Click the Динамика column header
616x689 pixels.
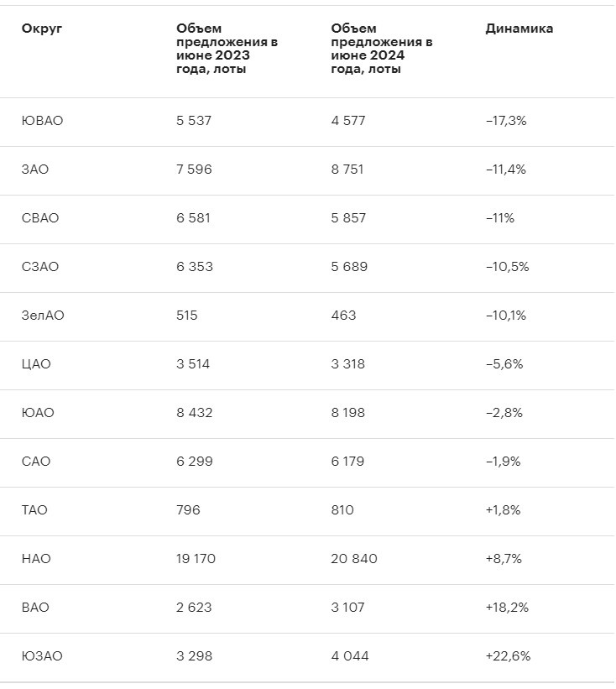tap(519, 29)
